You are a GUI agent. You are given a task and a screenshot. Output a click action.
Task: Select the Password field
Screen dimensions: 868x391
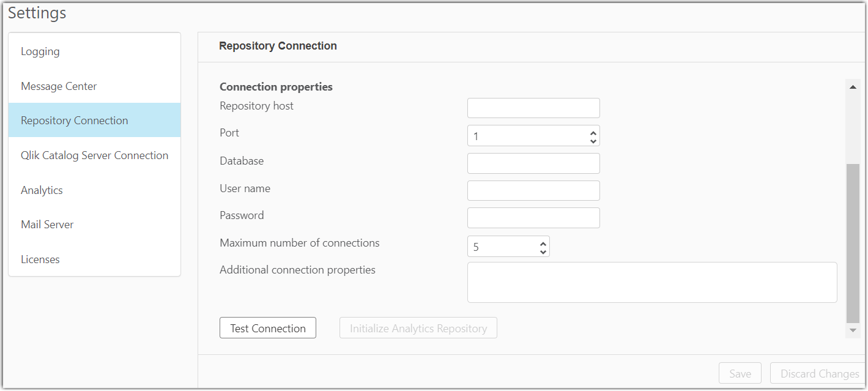533,218
